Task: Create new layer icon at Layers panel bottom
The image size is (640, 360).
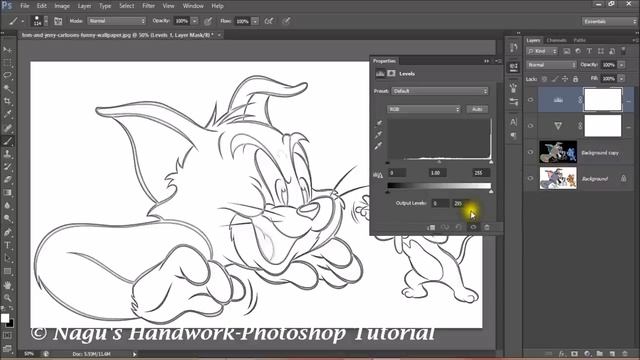Action: [612, 353]
